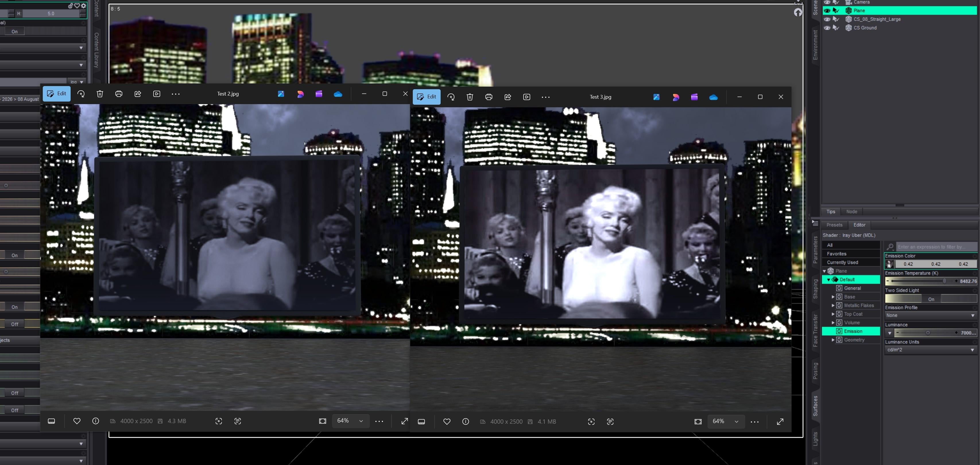Show file info for Test 2.jpg

[x=96, y=421]
